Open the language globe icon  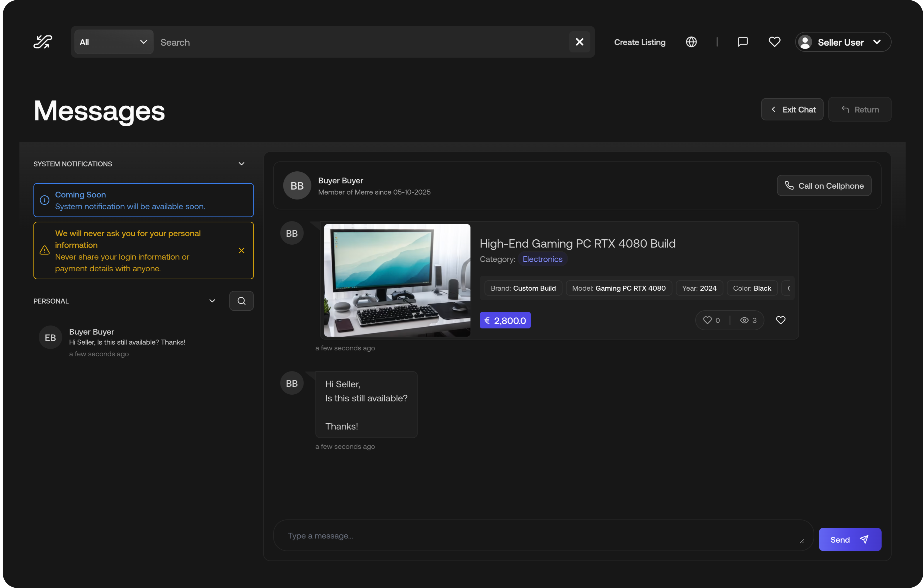tap(691, 42)
